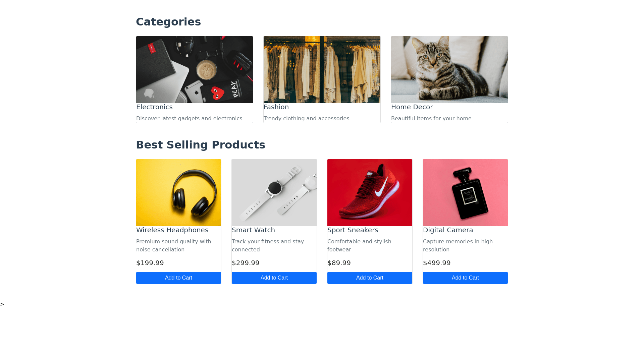644x362 pixels.
Task: Open the Fashion category title
Action: click(276, 107)
